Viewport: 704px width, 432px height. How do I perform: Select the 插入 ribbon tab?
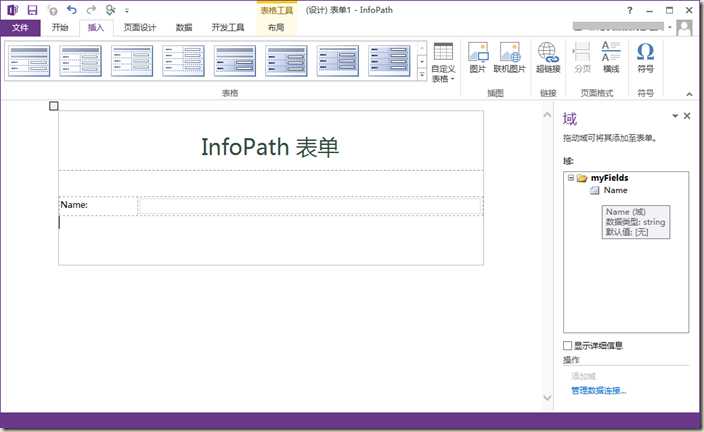point(96,28)
